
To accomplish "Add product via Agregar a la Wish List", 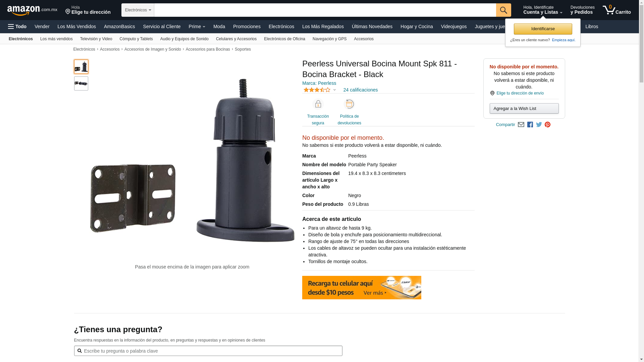I will click(x=524, y=108).
